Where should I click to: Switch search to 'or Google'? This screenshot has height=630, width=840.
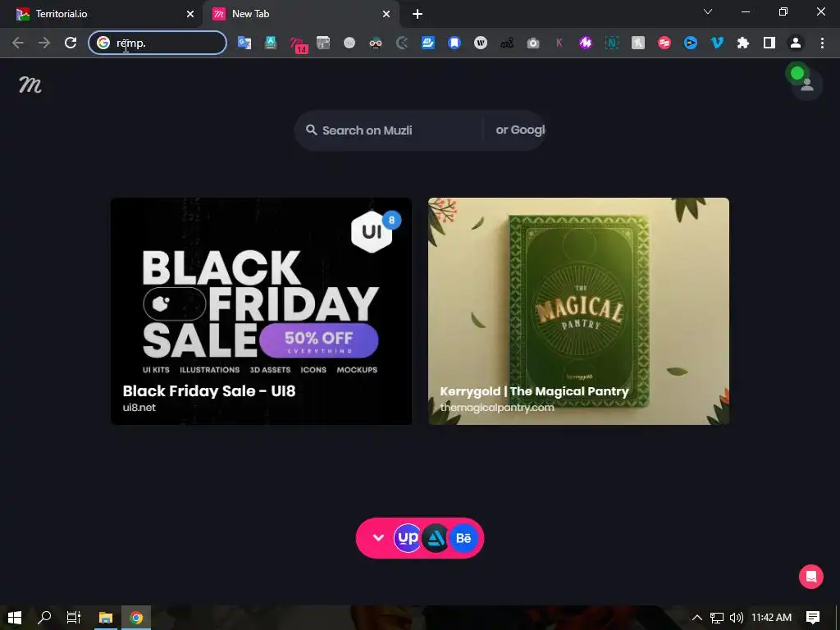pyautogui.click(x=520, y=130)
